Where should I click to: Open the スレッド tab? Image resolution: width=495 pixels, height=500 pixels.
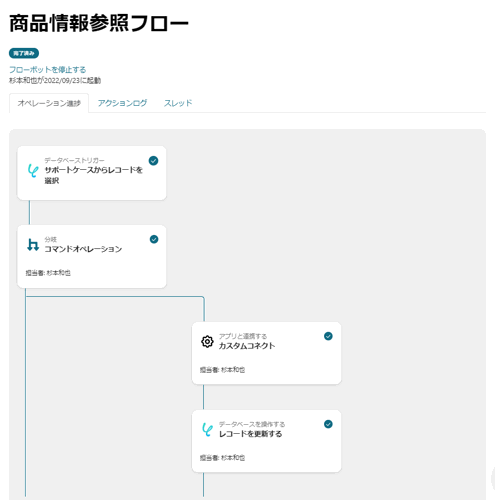pos(178,103)
